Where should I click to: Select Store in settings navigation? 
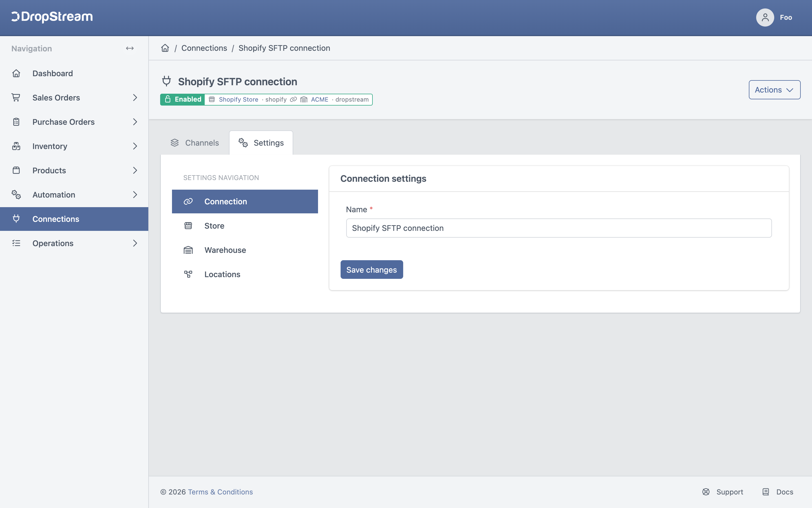pos(245,226)
